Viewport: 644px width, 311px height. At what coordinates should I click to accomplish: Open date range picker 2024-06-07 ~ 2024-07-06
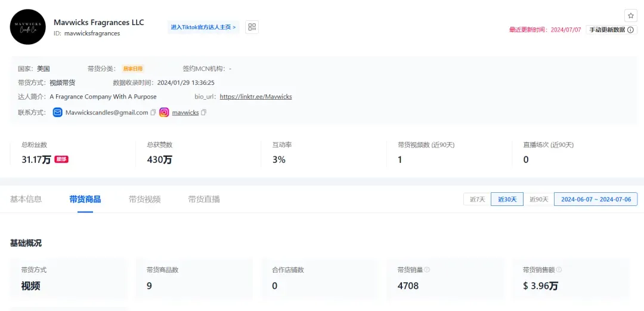pos(596,199)
